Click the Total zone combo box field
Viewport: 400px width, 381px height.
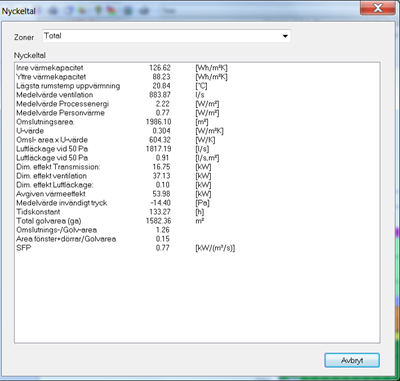167,36
